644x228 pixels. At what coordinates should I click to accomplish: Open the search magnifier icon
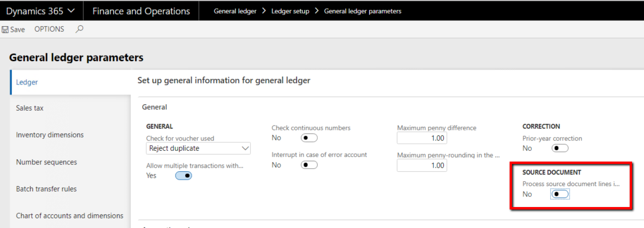79,29
